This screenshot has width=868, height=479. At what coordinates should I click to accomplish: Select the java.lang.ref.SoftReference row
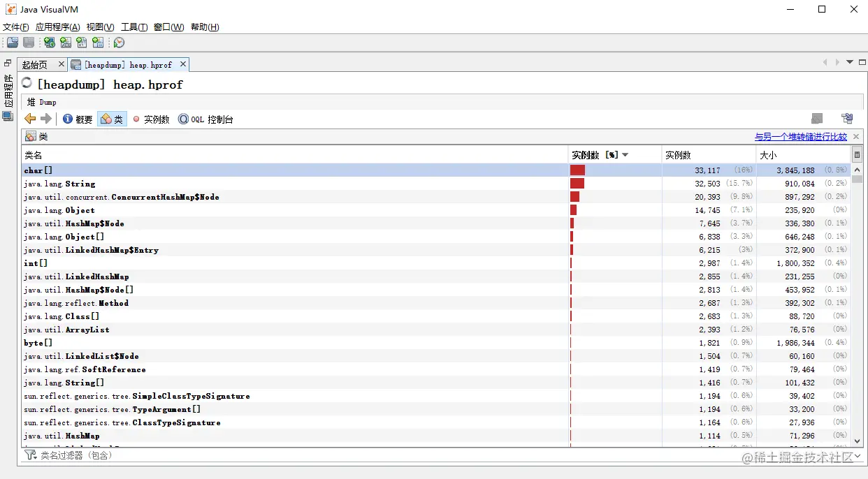pos(437,369)
